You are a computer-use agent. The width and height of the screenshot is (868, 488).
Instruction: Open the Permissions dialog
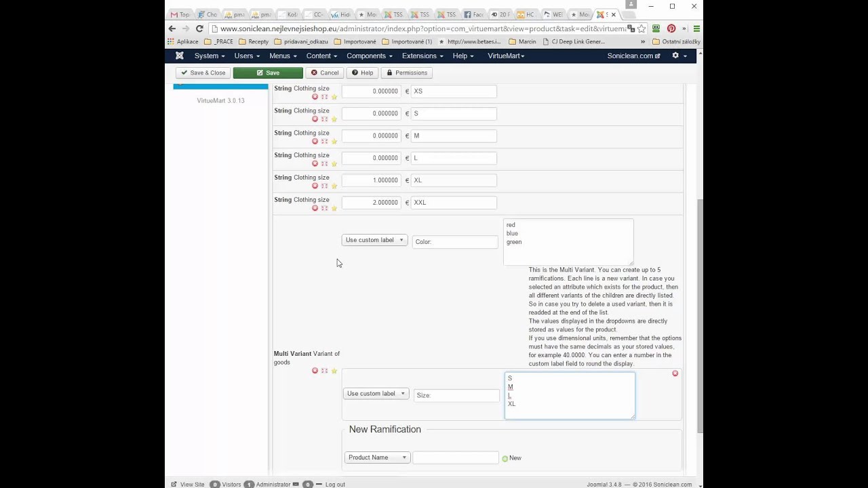(407, 73)
